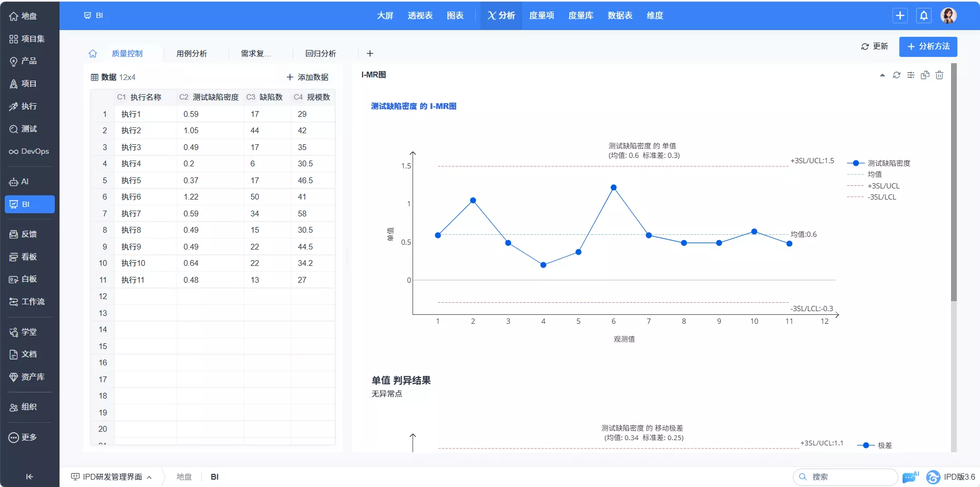
Task: Switch to the 图表 menu
Action: tap(455, 16)
